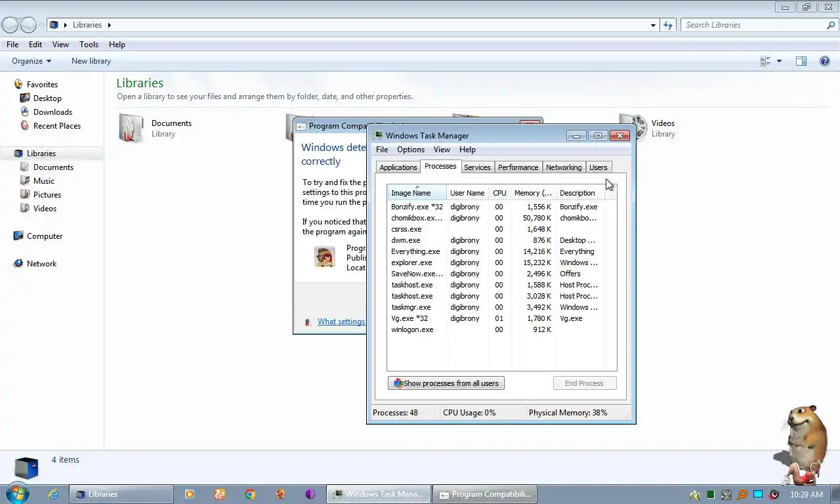Open Task Manager Help menu

point(467,150)
